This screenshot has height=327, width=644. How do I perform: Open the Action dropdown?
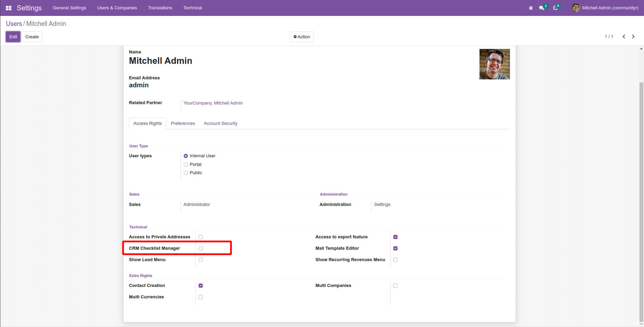coord(302,37)
